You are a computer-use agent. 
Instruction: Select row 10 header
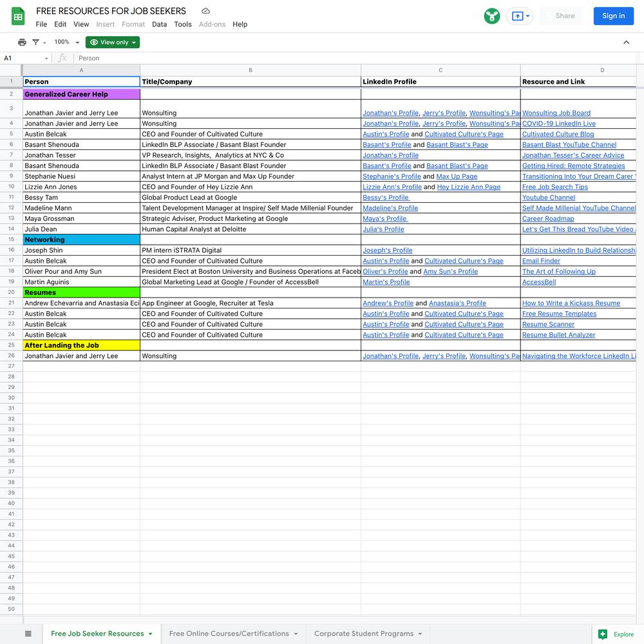[x=11, y=187]
